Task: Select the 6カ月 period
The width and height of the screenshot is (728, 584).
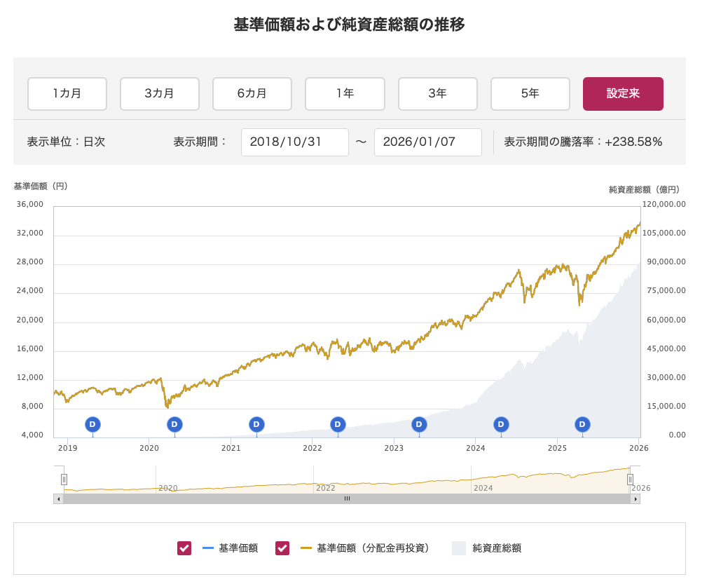Action: [x=252, y=94]
